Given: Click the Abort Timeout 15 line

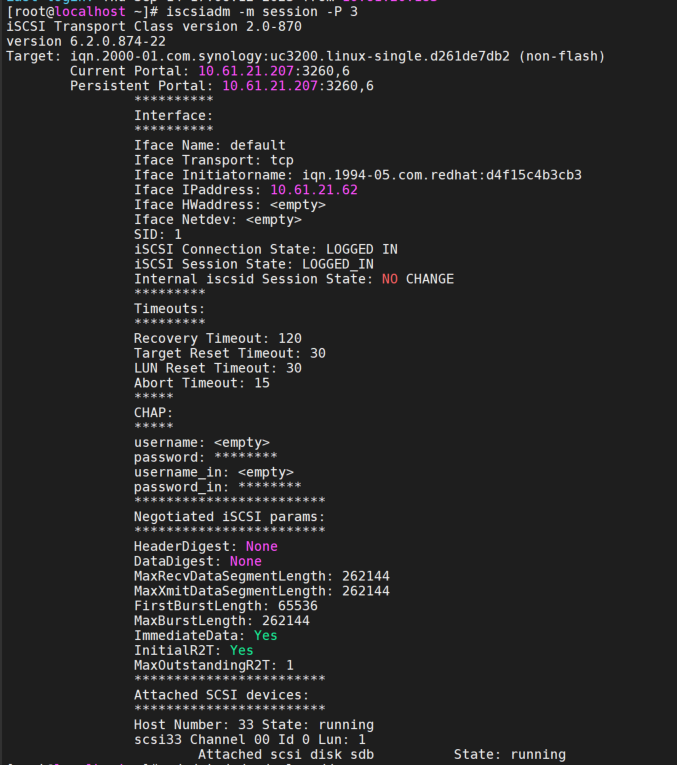Looking at the screenshot, I should click(201, 383).
